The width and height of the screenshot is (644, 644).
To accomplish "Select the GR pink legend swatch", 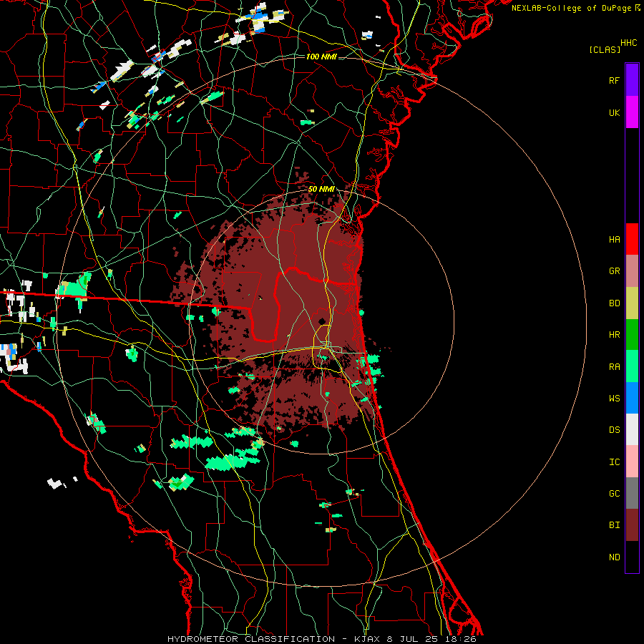I will coord(632,271).
